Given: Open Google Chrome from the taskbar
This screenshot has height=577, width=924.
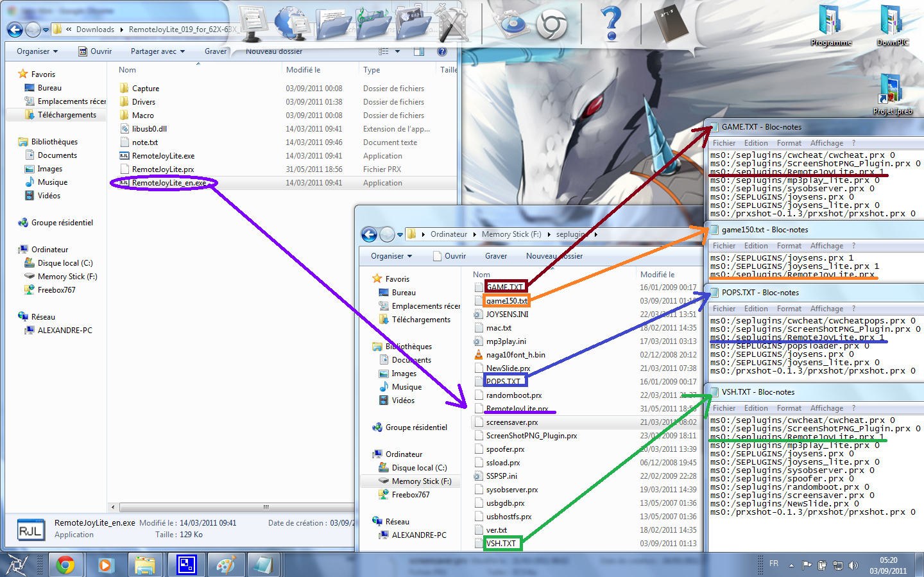Looking at the screenshot, I should click(65, 565).
